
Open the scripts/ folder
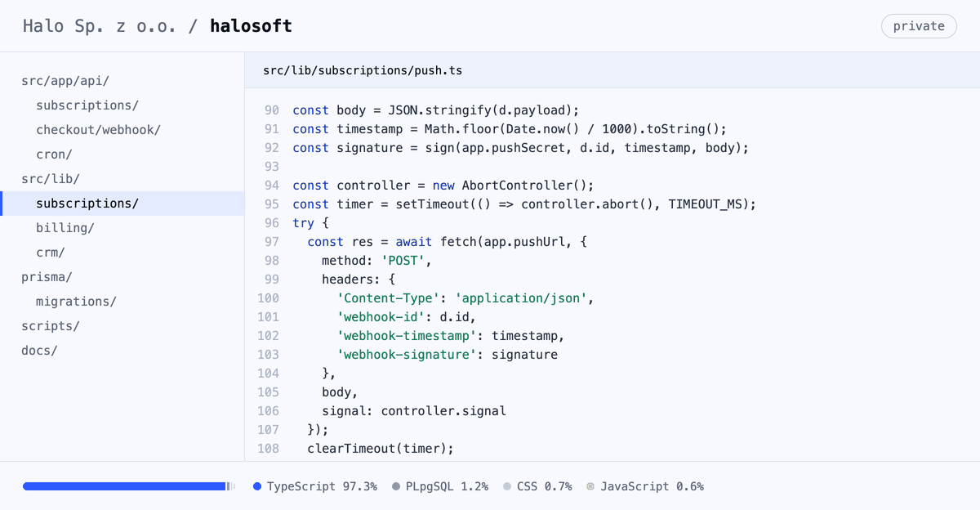point(51,326)
